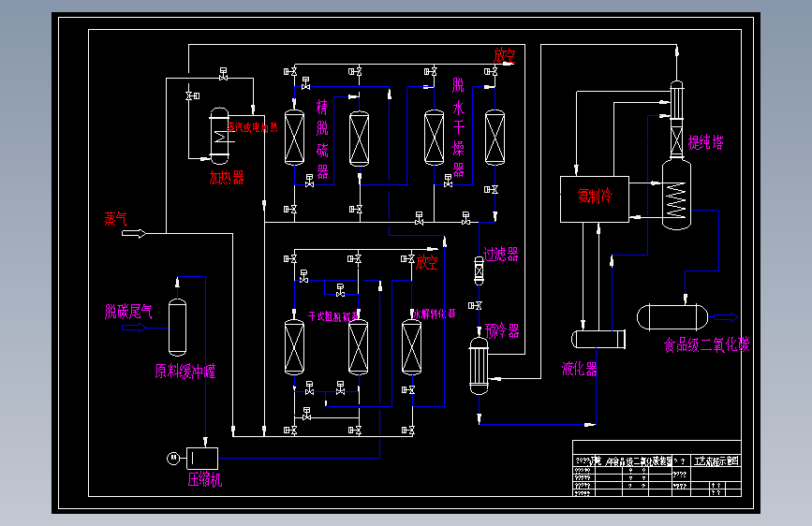Image resolution: width=812 pixels, height=526 pixels.
Task: Click the control valve above the heater
Action: pyautogui.click(x=223, y=74)
